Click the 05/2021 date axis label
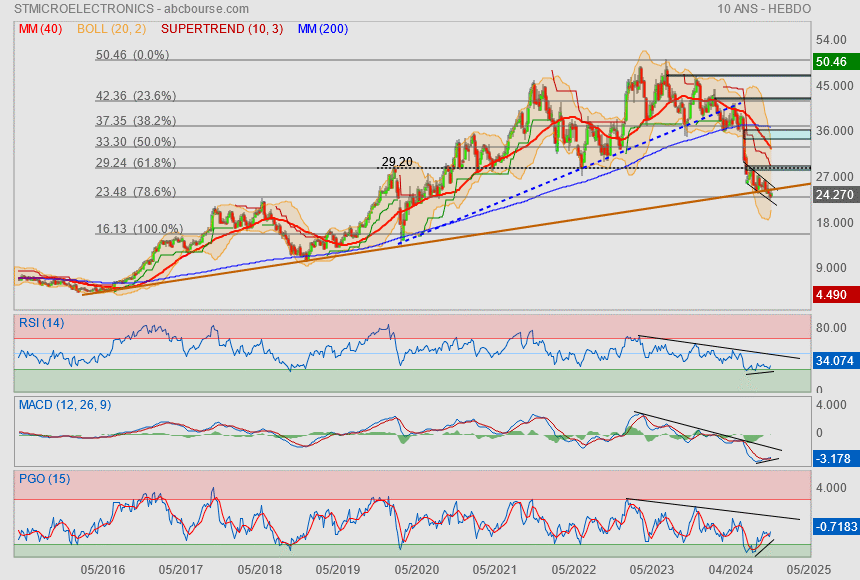860x580 pixels. coord(495,570)
